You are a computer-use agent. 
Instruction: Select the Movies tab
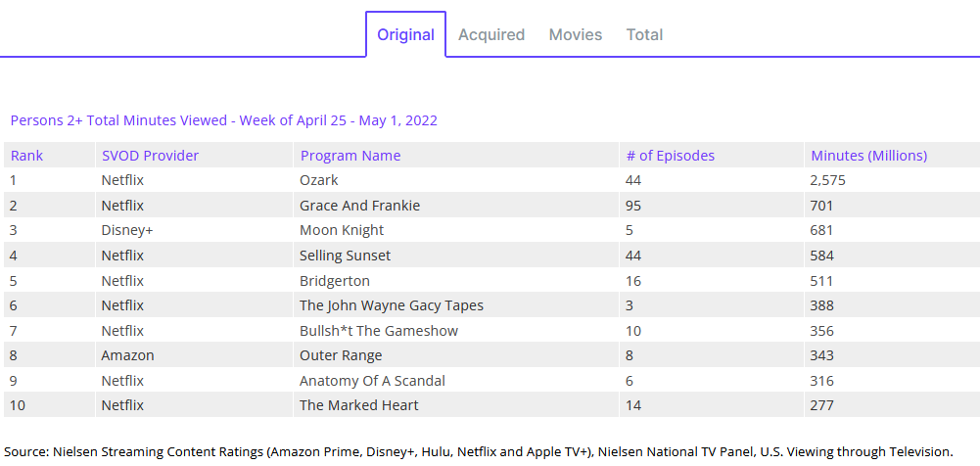(575, 35)
